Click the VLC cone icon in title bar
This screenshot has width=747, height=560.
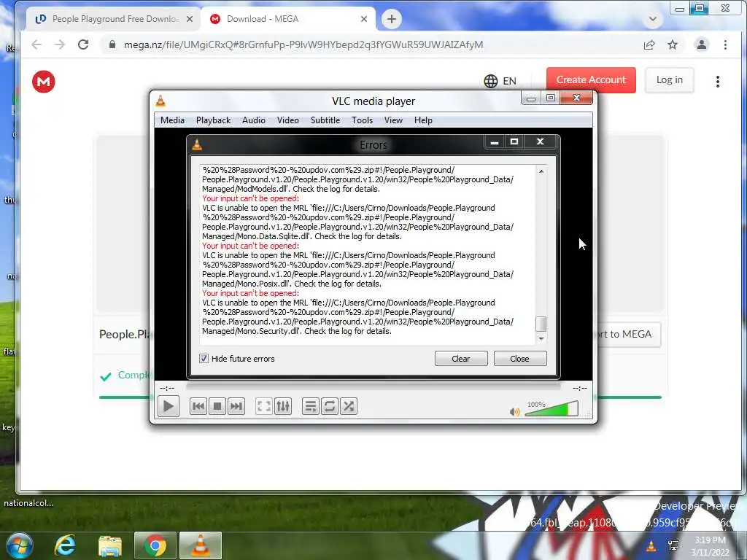click(x=160, y=101)
